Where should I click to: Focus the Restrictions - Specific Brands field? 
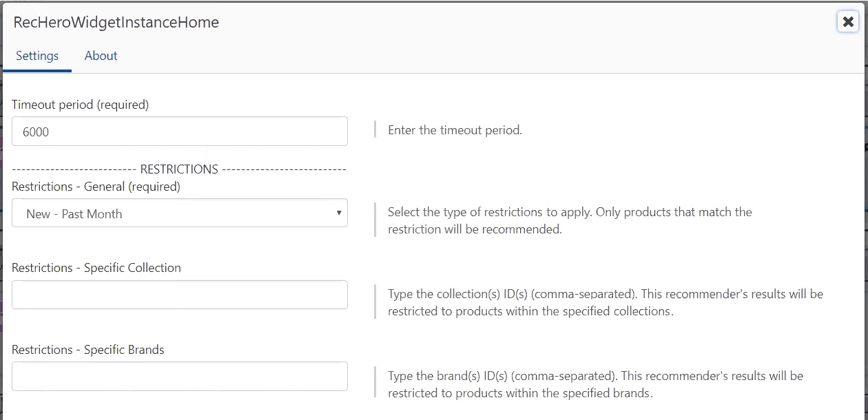point(179,377)
